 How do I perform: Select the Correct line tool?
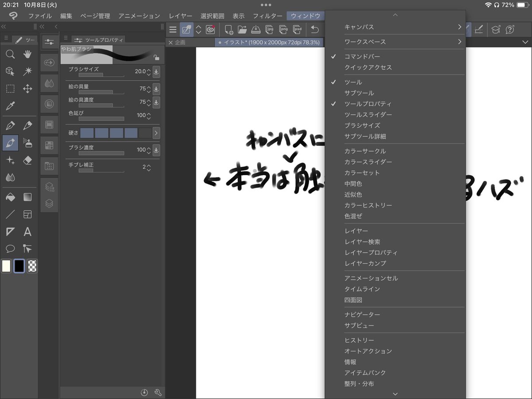click(x=27, y=249)
